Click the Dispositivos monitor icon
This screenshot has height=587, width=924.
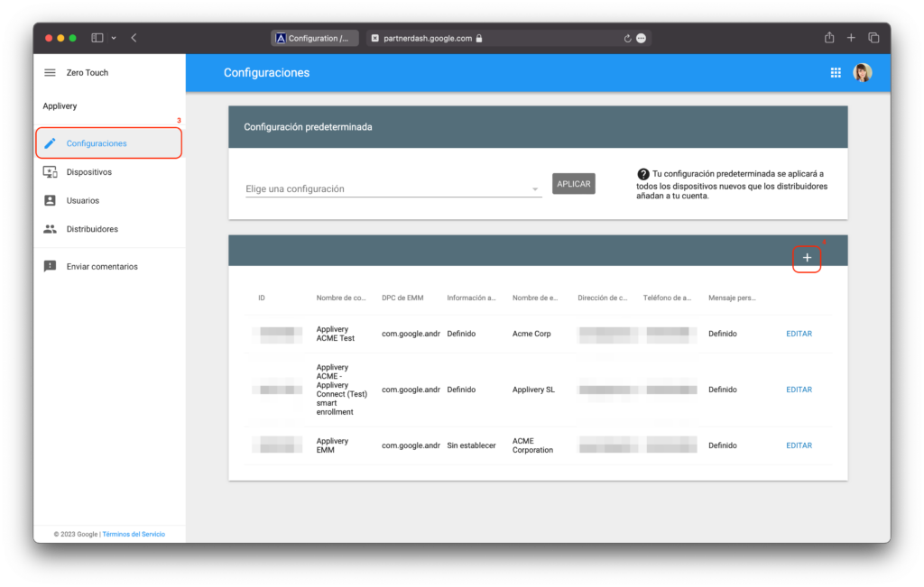pyautogui.click(x=51, y=172)
